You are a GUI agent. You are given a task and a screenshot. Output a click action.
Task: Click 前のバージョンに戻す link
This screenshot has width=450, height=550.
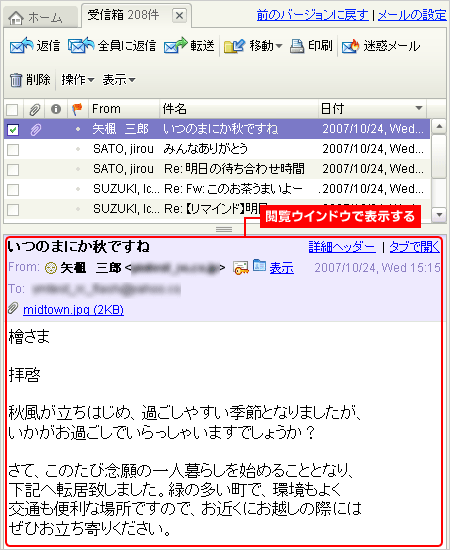(313, 15)
